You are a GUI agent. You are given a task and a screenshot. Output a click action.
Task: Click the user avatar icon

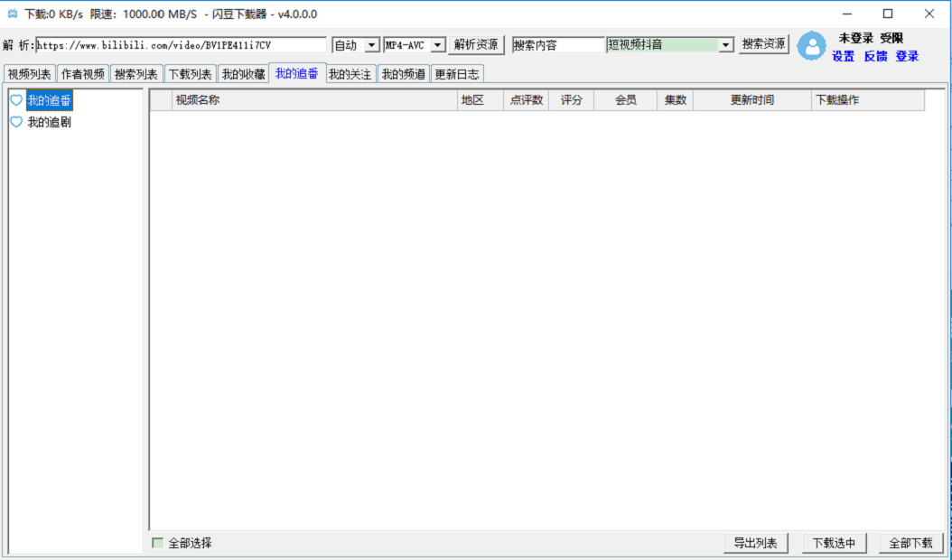click(812, 45)
